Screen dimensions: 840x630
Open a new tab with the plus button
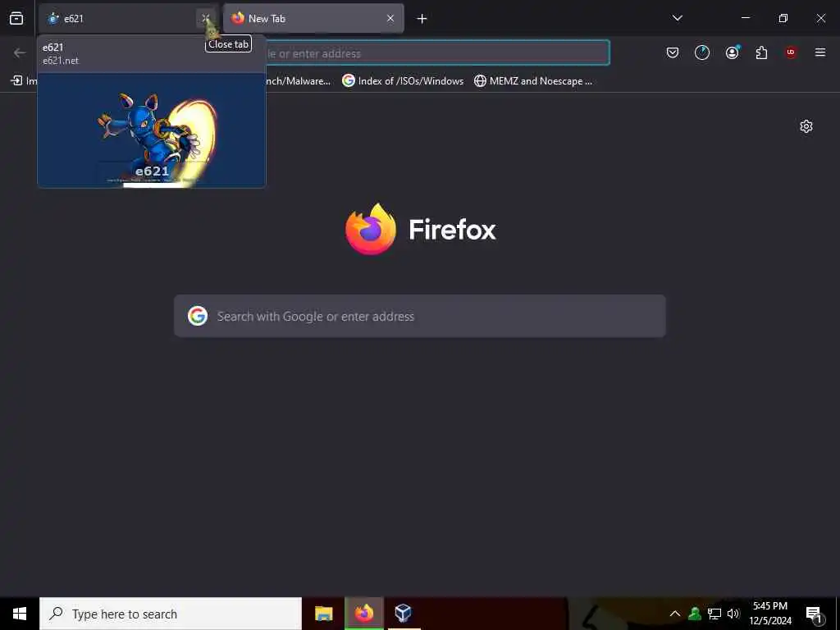(x=422, y=19)
